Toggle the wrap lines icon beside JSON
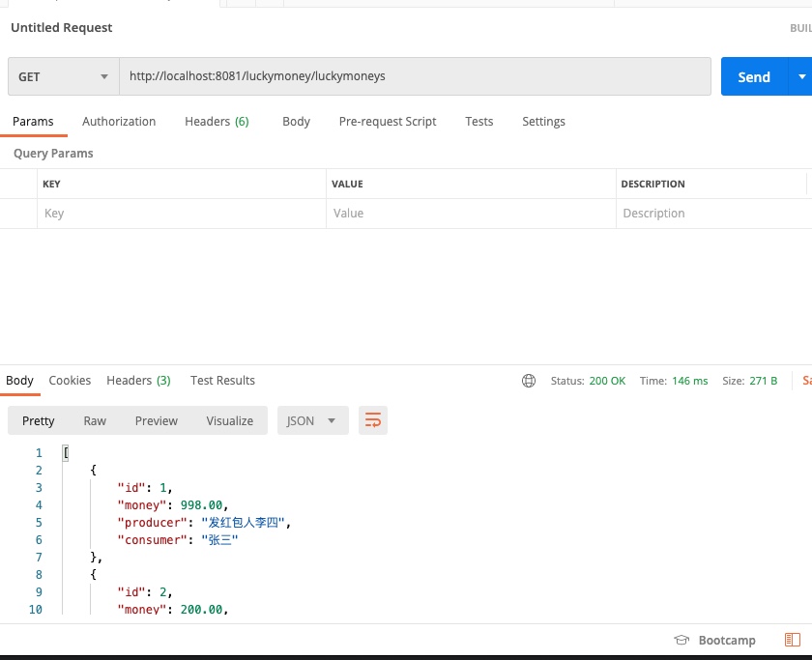This screenshot has height=660, width=812. (x=372, y=420)
